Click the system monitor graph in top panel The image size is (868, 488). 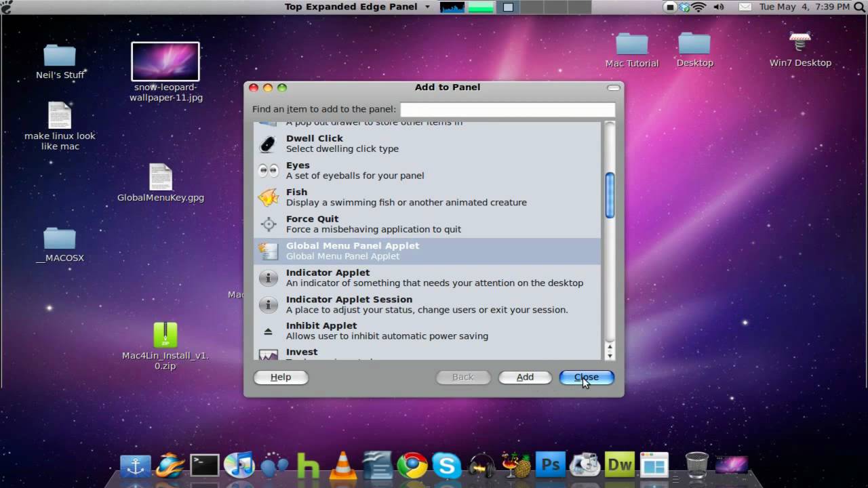452,7
